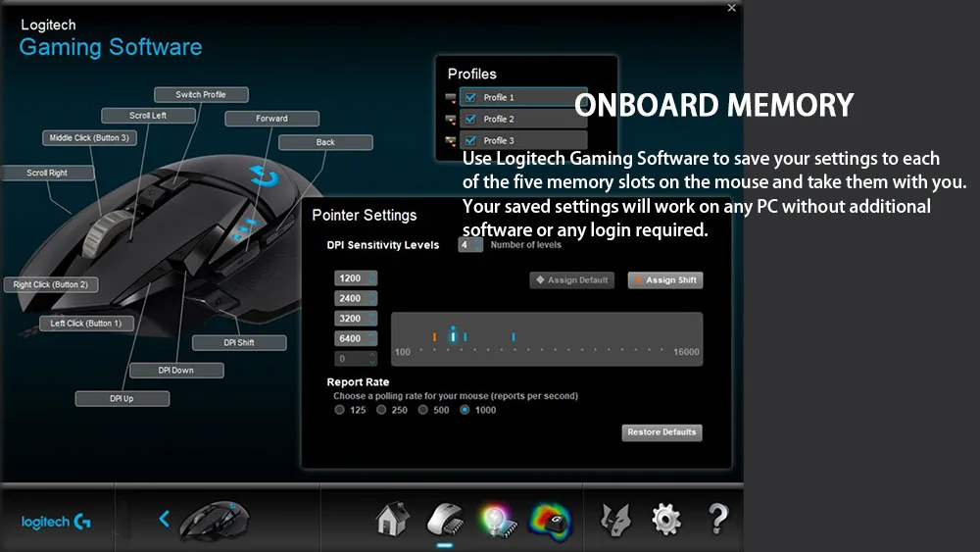The image size is (980, 552).
Task: Click the Logitech G logo
Action: [x=56, y=522]
